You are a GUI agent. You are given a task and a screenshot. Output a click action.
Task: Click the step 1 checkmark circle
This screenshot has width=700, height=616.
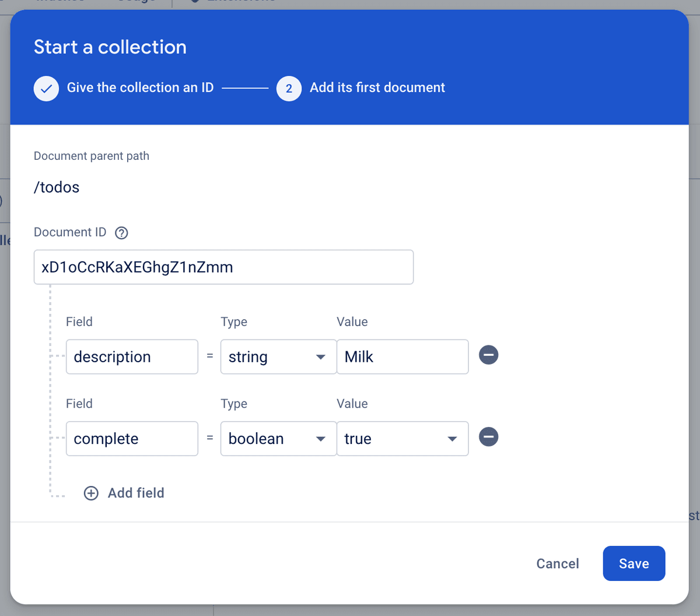(46, 88)
